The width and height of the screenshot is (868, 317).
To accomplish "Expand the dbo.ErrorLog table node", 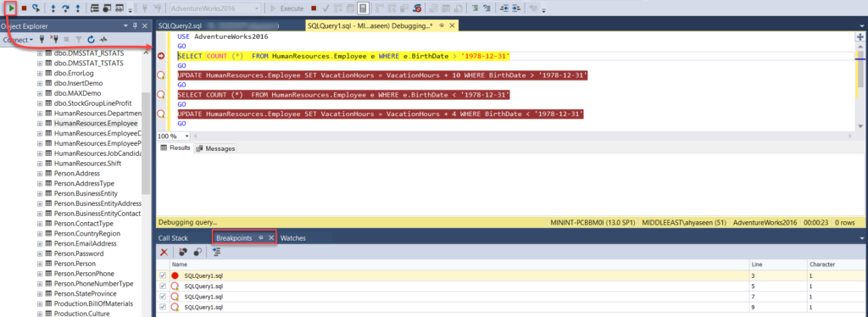I will pyautogui.click(x=40, y=73).
